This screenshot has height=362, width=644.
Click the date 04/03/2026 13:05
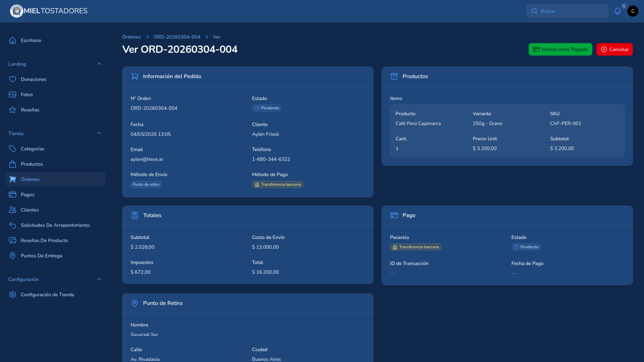(x=151, y=134)
